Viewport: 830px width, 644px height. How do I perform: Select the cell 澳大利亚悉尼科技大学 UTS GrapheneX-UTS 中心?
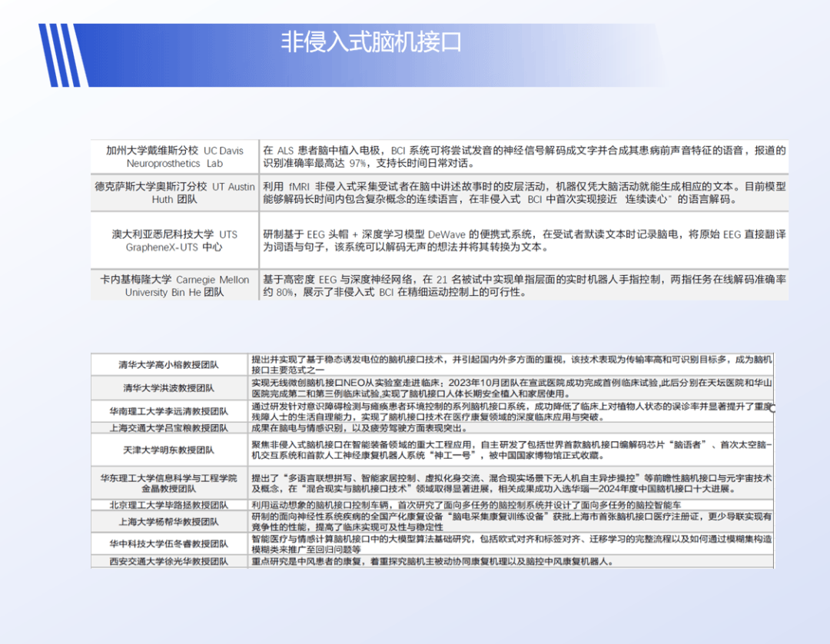174,241
